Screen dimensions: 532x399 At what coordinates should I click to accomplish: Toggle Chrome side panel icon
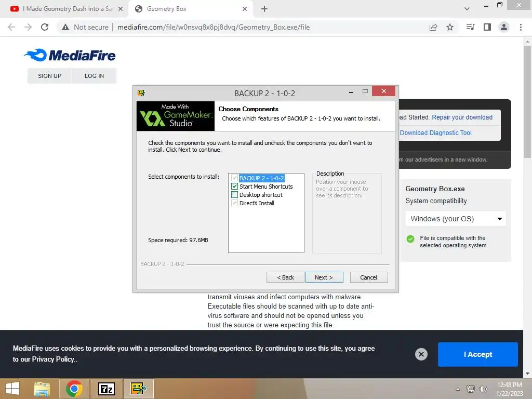[487, 27]
